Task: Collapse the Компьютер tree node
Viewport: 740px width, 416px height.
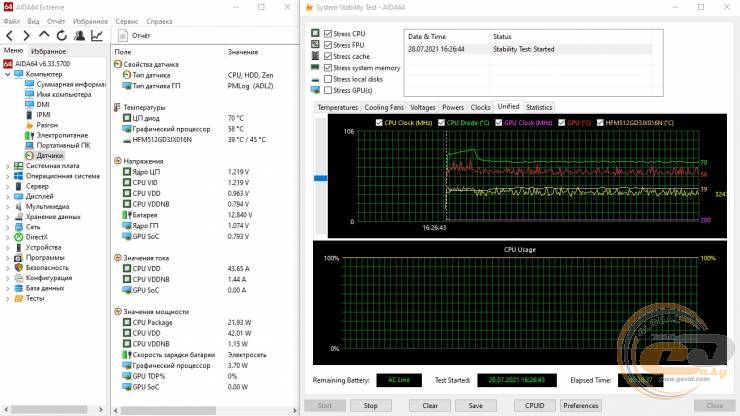Action: point(8,74)
